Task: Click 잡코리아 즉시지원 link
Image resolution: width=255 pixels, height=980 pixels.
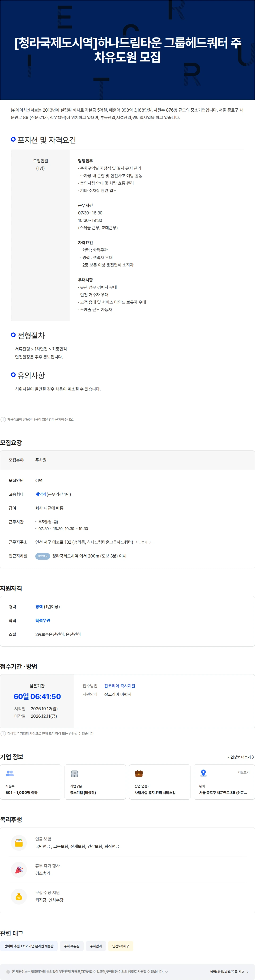Action: coord(120,686)
